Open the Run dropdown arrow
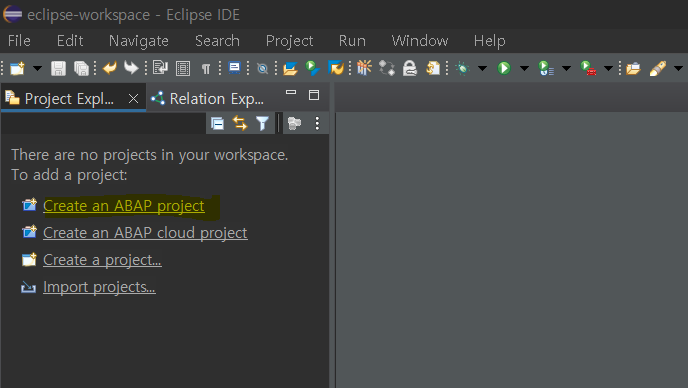This screenshot has height=388, width=688. [524, 68]
